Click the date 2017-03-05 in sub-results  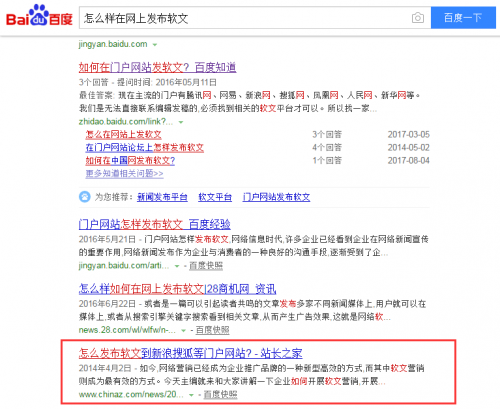[x=409, y=135]
